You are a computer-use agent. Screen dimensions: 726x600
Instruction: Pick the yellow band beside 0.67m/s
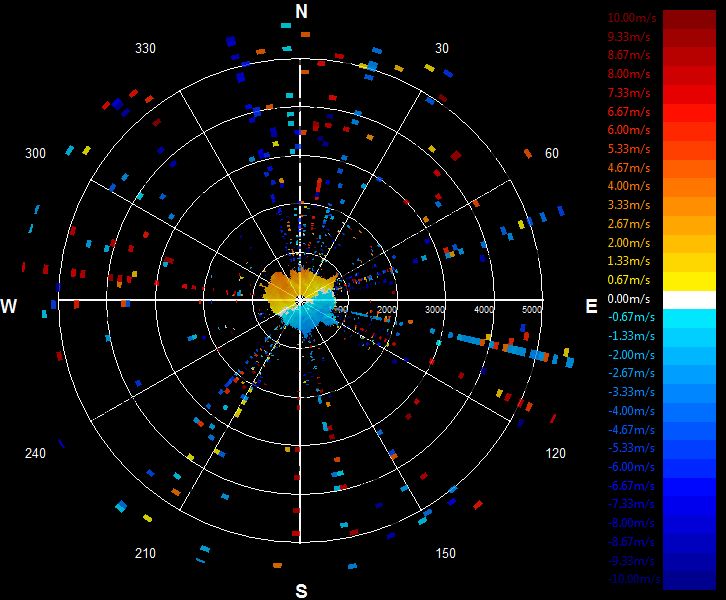[689, 281]
